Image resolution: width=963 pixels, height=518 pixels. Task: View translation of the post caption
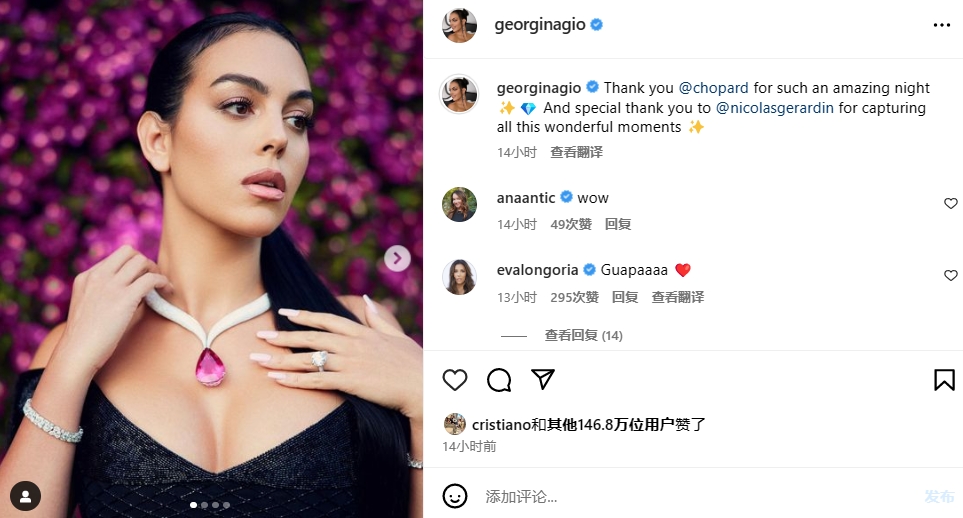click(576, 152)
